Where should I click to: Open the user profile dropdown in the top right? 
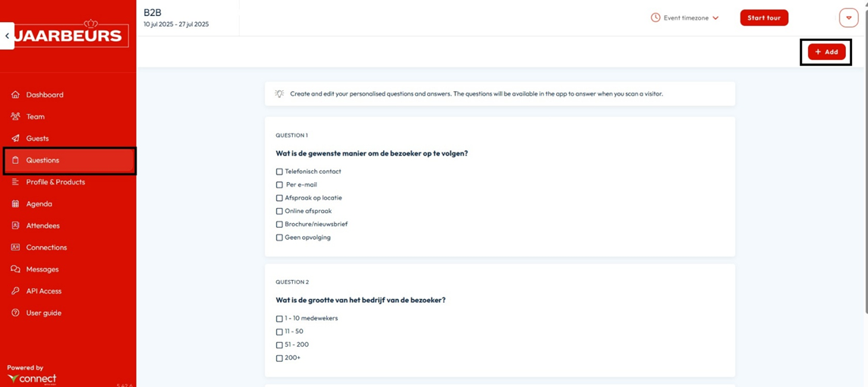coord(848,17)
